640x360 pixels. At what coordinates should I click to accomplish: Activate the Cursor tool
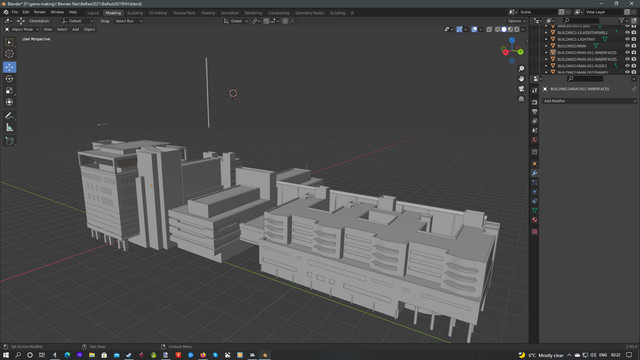9,54
